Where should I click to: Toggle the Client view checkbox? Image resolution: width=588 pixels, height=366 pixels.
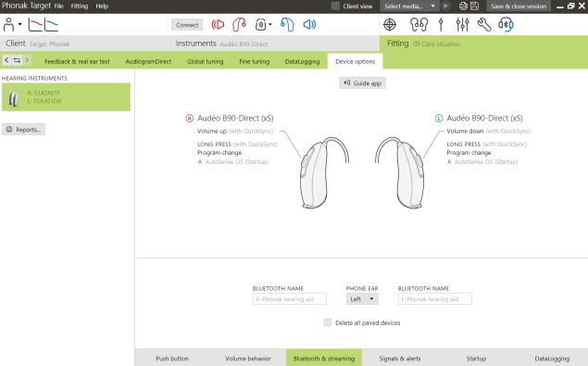[335, 6]
